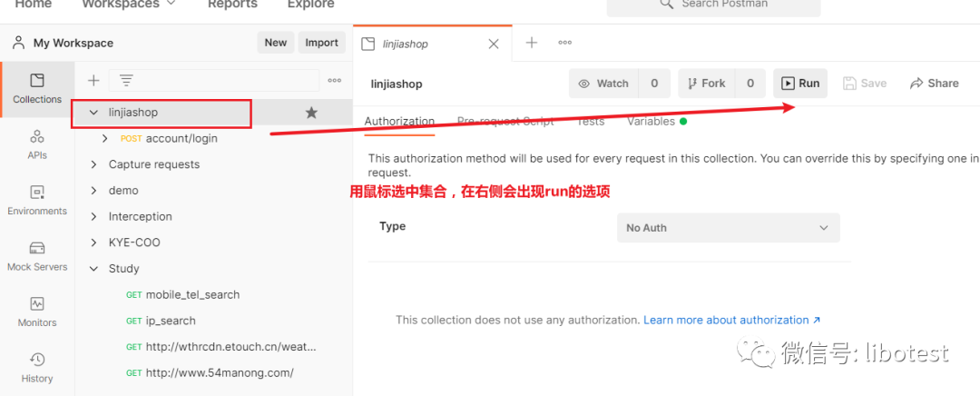
Task: Expand the Interception collection
Action: (93, 216)
